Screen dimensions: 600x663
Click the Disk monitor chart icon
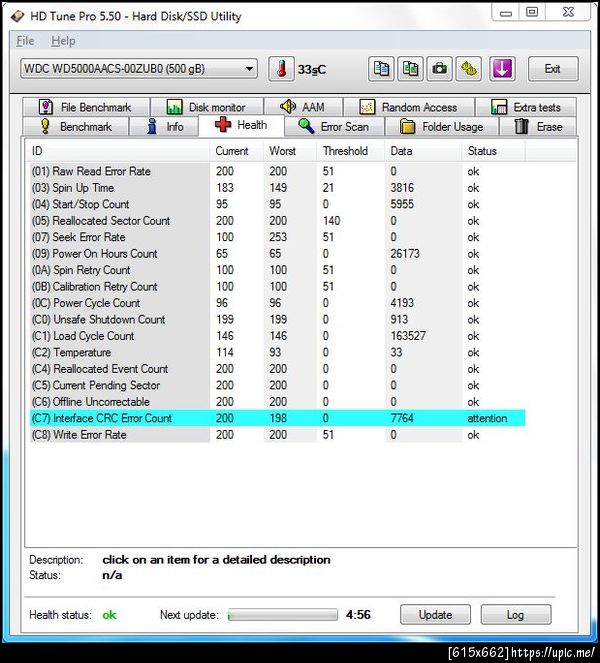click(174, 107)
